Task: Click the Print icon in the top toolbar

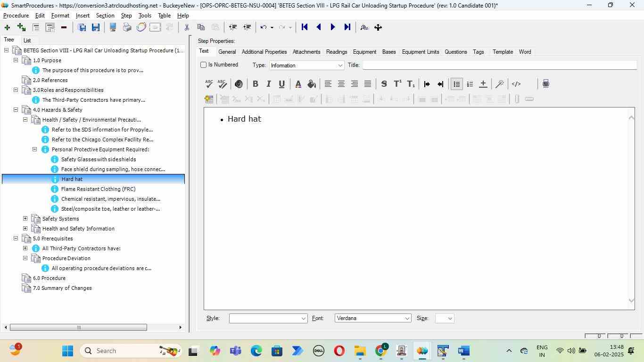Action: (x=127, y=27)
